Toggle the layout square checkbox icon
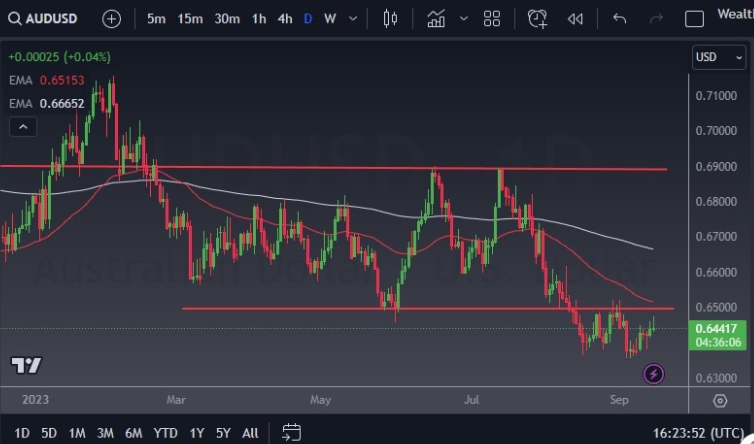This screenshot has width=754, height=444. 694,18
